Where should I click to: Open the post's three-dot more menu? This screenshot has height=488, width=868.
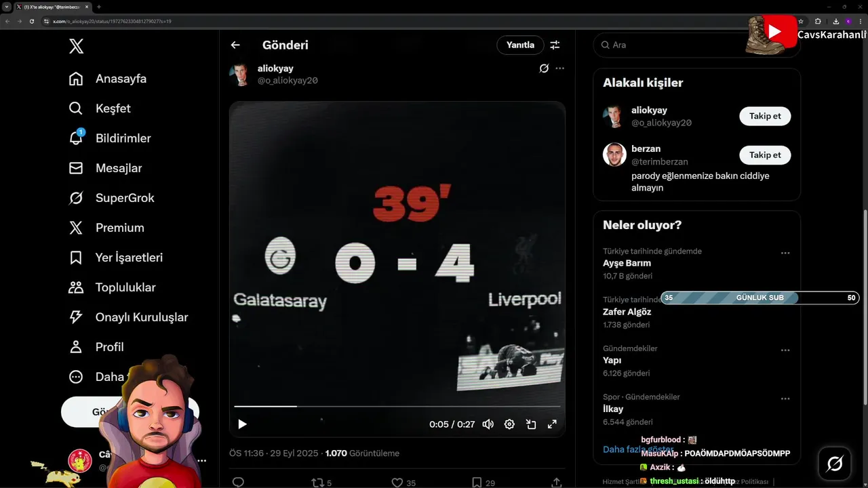(559, 68)
